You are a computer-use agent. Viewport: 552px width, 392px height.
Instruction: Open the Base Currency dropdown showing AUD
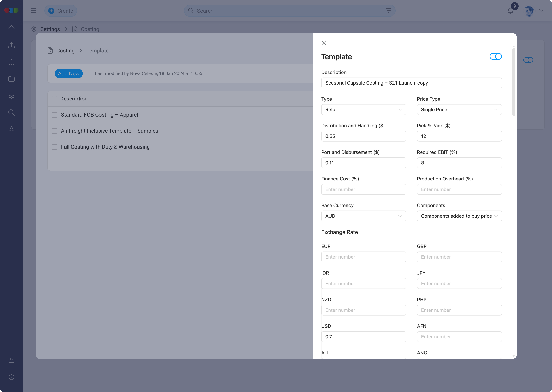(x=363, y=216)
